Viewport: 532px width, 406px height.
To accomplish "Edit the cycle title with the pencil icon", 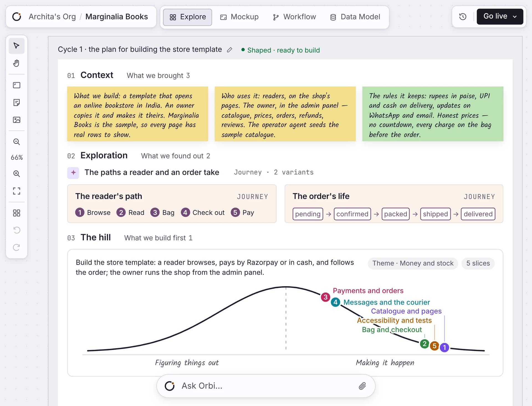I will 229,50.
